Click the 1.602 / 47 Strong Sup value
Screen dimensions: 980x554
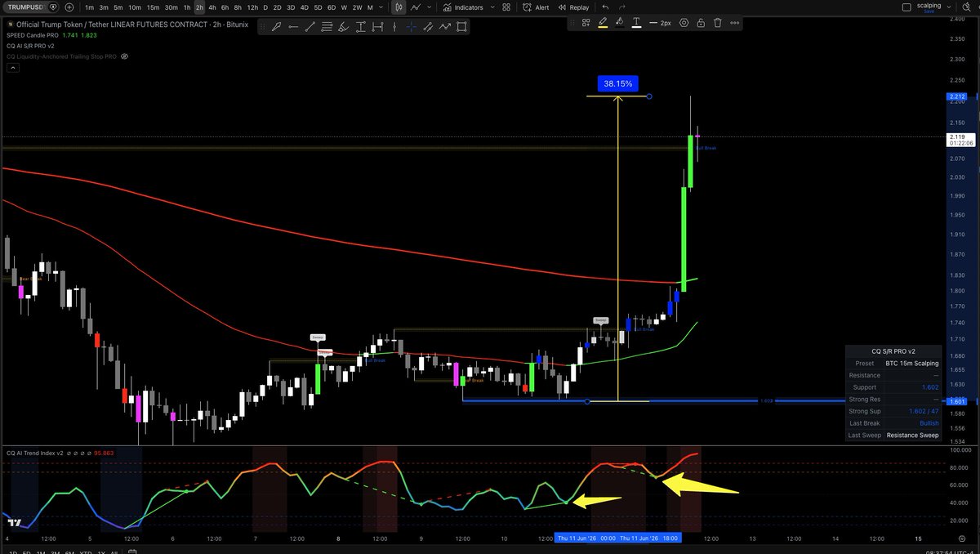coord(924,411)
